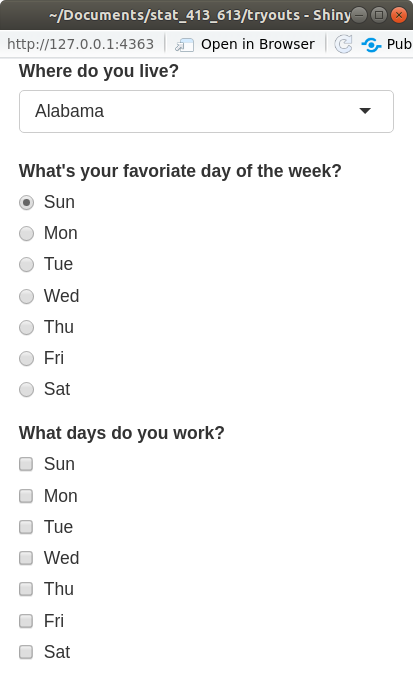Click the Open in Browser icon
This screenshot has width=413, height=686.
(x=184, y=44)
